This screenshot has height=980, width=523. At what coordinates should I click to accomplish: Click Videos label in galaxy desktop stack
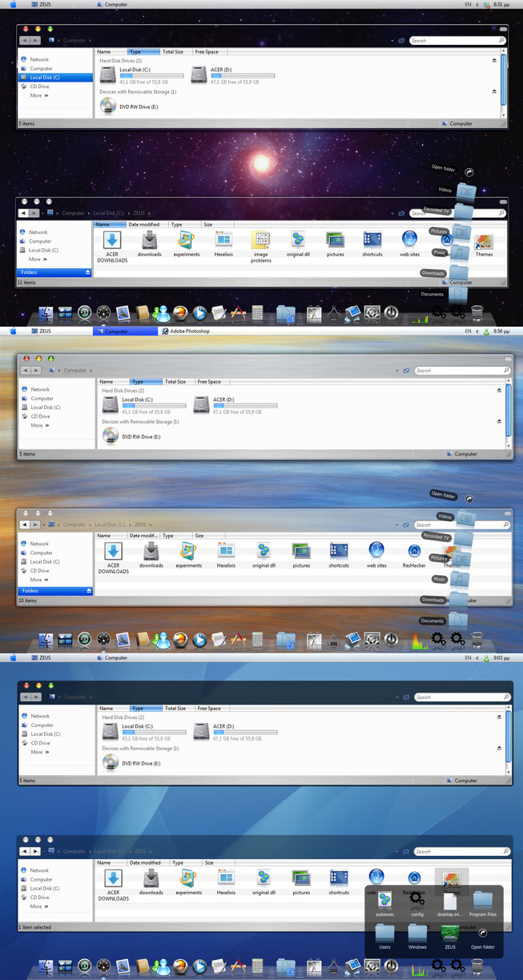click(445, 190)
